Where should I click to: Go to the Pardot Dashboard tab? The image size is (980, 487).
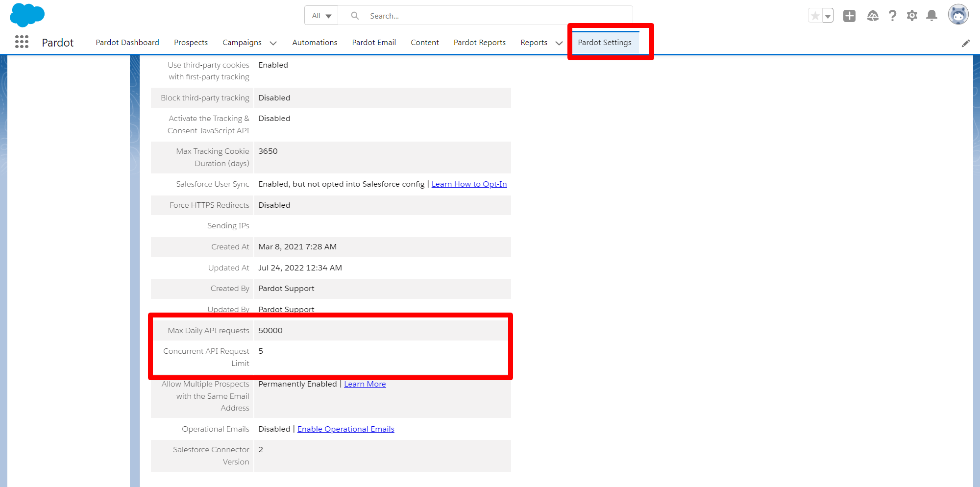[x=127, y=43]
